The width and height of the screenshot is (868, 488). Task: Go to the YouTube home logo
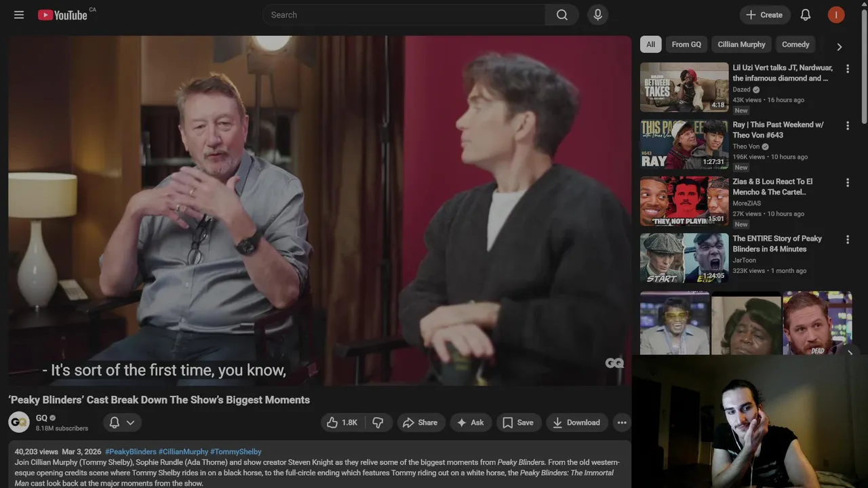(63, 15)
